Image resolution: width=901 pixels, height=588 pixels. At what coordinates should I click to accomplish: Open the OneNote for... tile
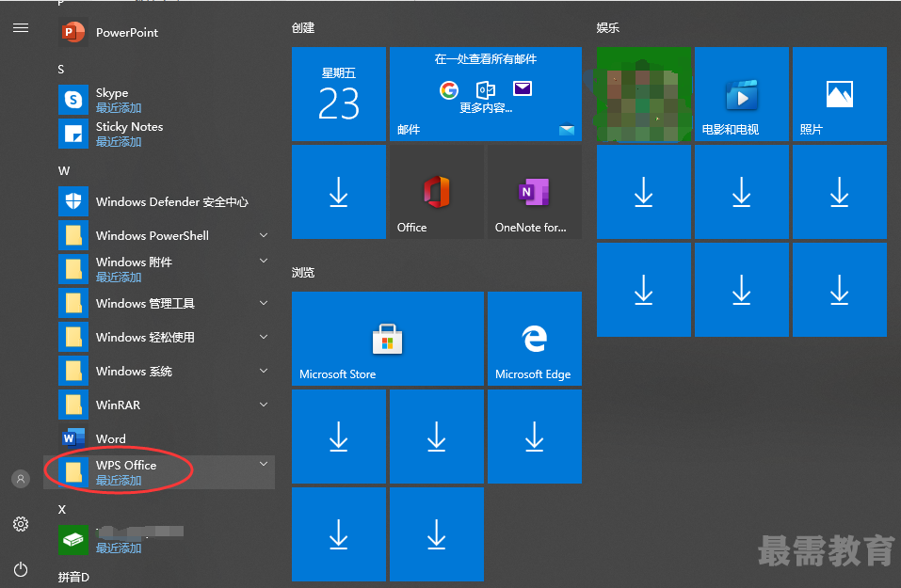(x=535, y=192)
